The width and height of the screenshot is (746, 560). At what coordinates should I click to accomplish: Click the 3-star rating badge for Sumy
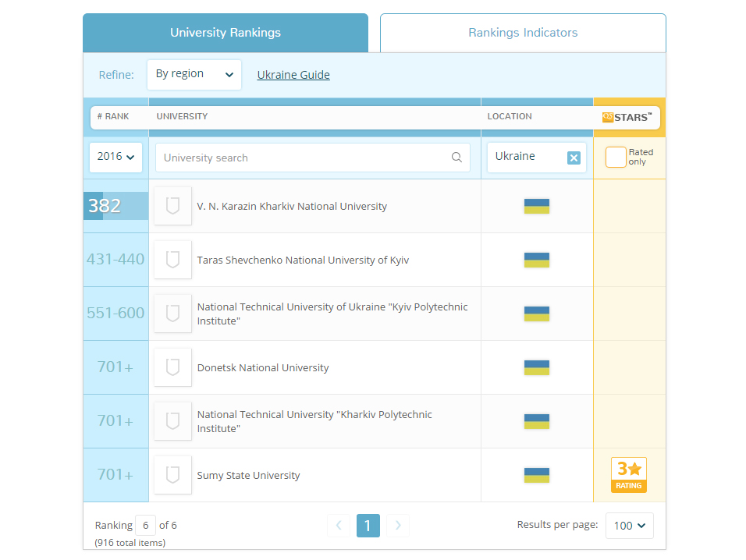tap(628, 475)
